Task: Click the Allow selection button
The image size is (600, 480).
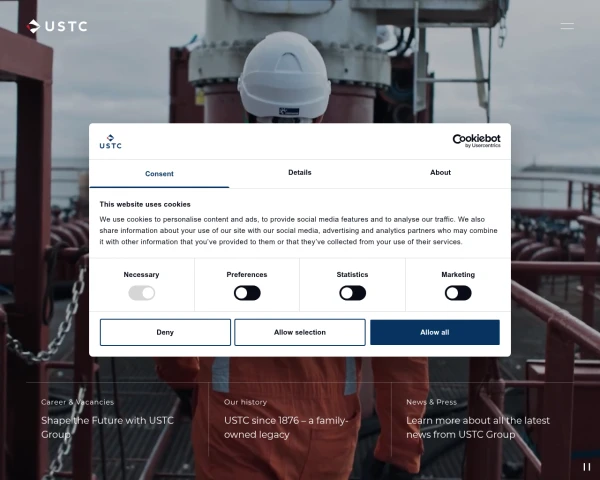Action: click(300, 332)
